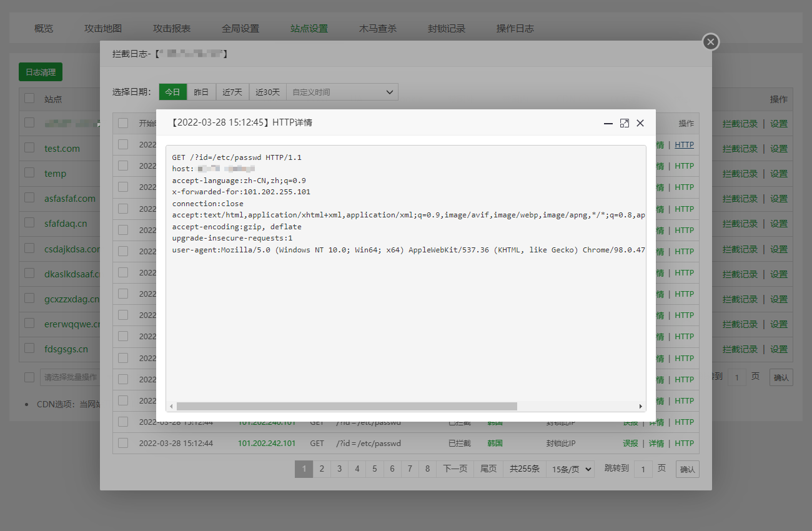Open the 自定义时间 date dropdown

pyautogui.click(x=342, y=92)
